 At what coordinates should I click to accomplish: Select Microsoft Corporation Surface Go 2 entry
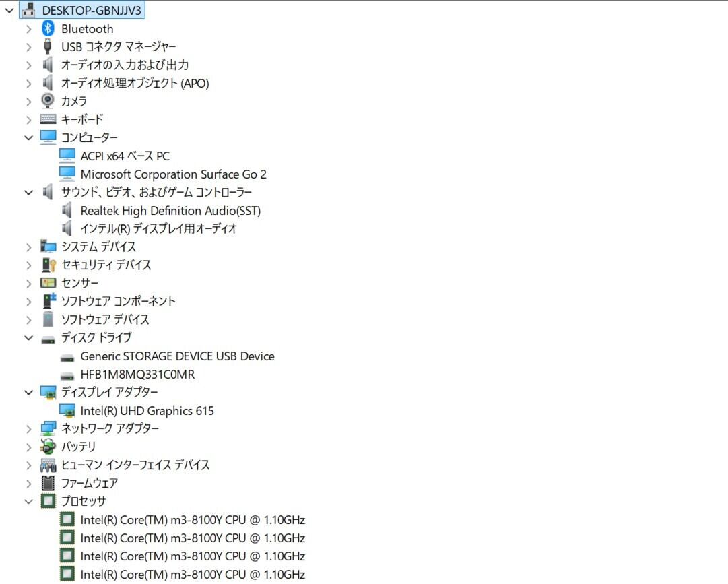173,174
